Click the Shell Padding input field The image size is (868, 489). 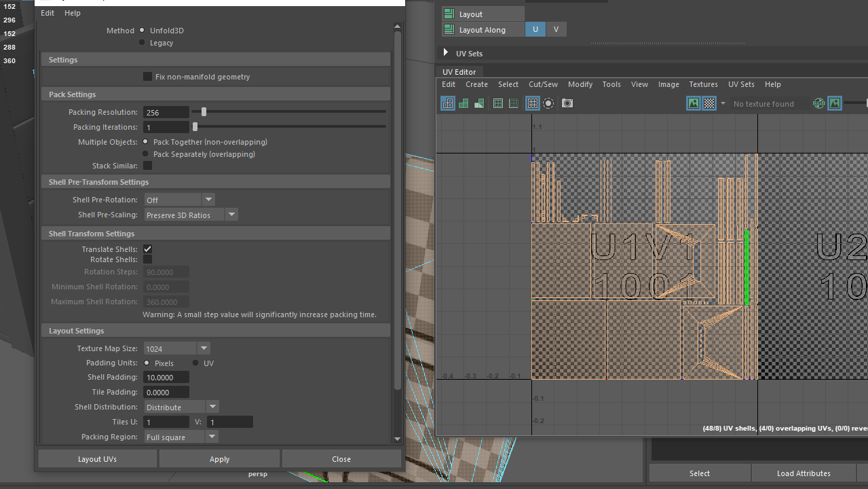click(x=166, y=378)
